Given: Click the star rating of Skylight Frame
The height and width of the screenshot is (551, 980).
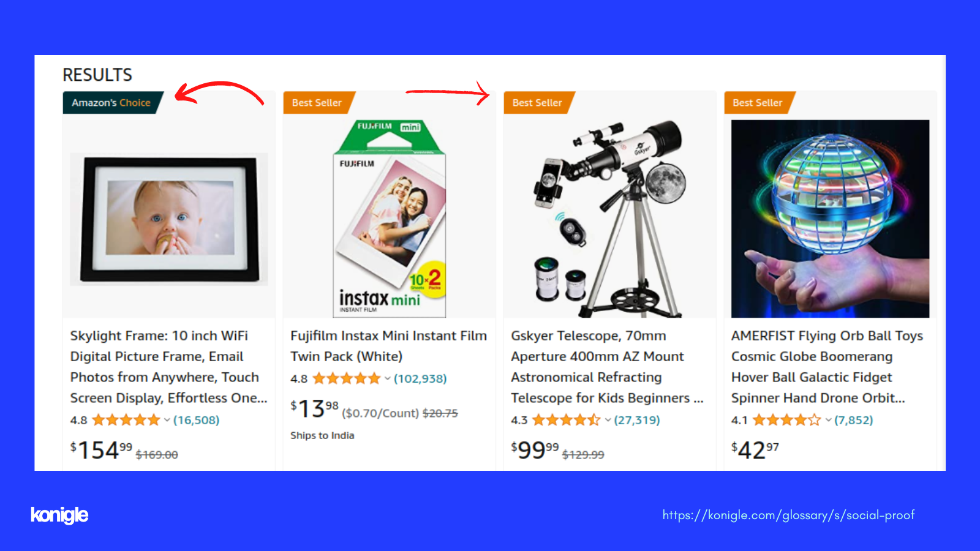Looking at the screenshot, I should (126, 420).
